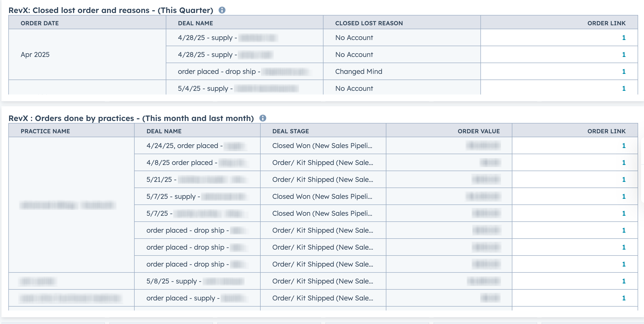Click the ORDER VALUE column header
644x324 pixels.
click(x=478, y=131)
